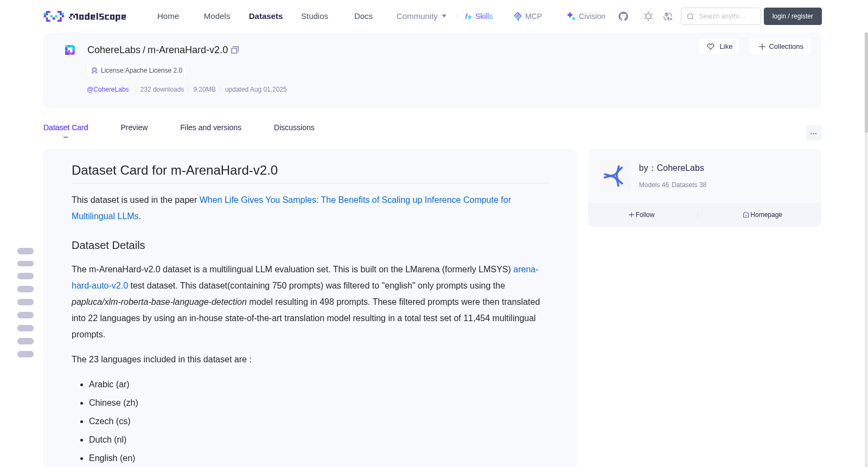
Task: Go to the Home page
Action: (168, 16)
